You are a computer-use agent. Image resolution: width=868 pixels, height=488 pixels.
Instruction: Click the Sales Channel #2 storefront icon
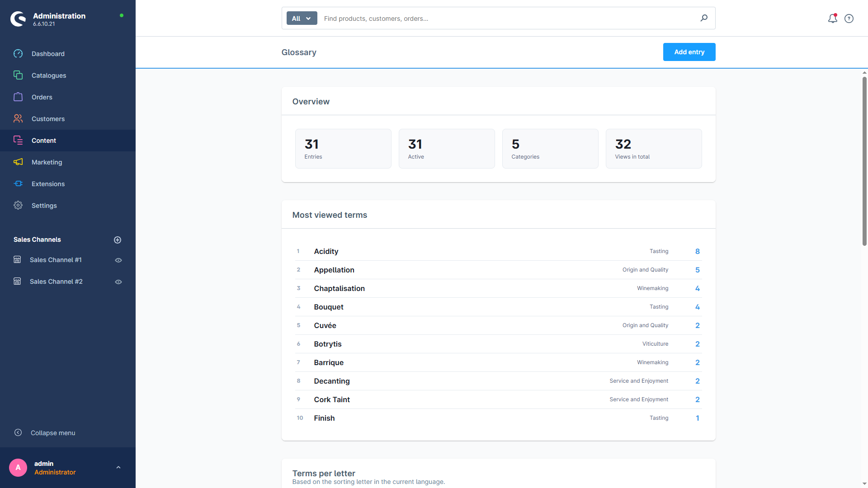click(17, 282)
